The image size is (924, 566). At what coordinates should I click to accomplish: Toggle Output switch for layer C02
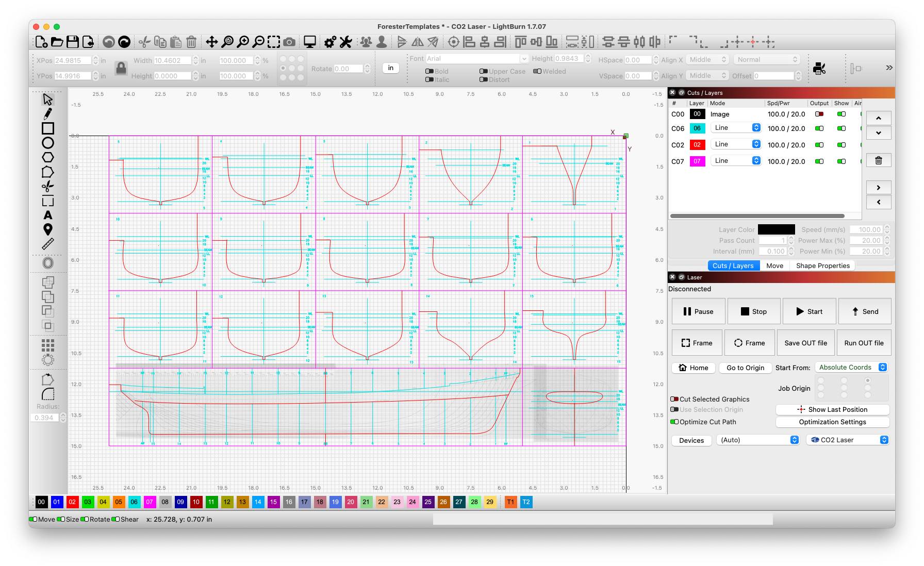click(819, 145)
